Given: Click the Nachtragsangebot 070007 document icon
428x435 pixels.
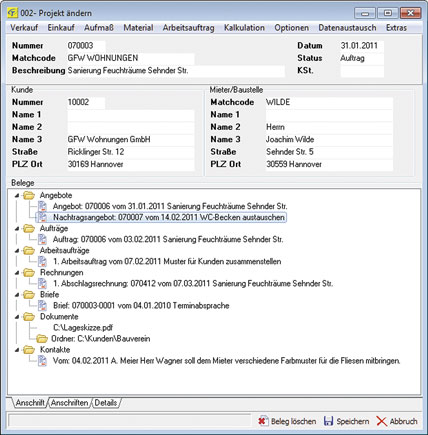Looking at the screenshot, I should (x=42, y=217).
